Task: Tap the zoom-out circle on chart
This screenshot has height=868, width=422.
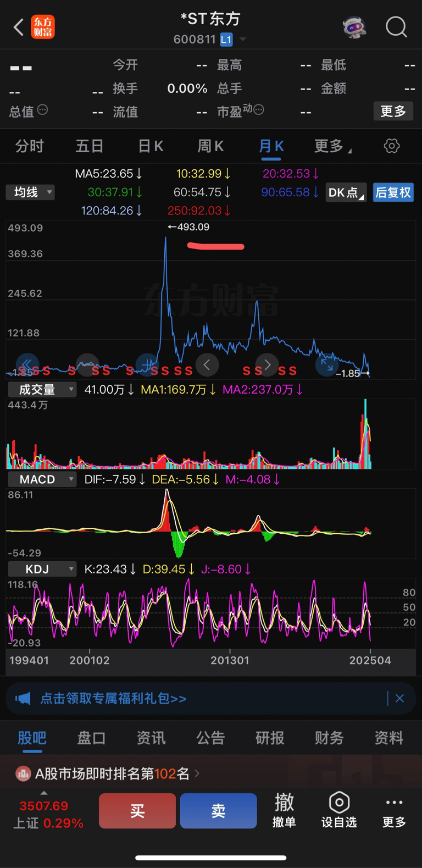Action: click(x=87, y=364)
